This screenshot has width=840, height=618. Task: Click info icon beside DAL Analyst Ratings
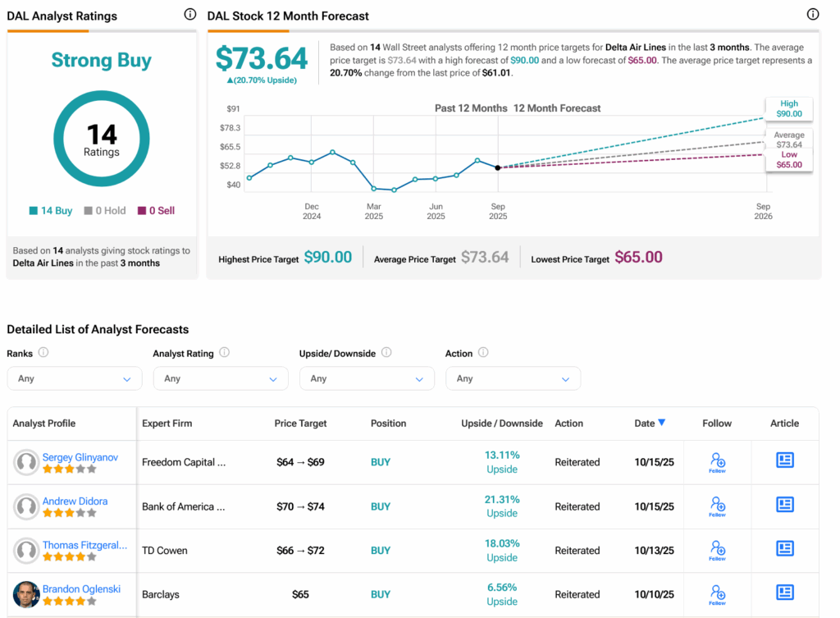pyautogui.click(x=190, y=15)
